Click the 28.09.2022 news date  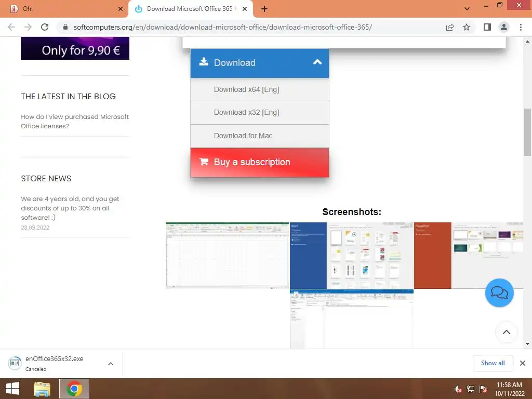pyautogui.click(x=35, y=228)
